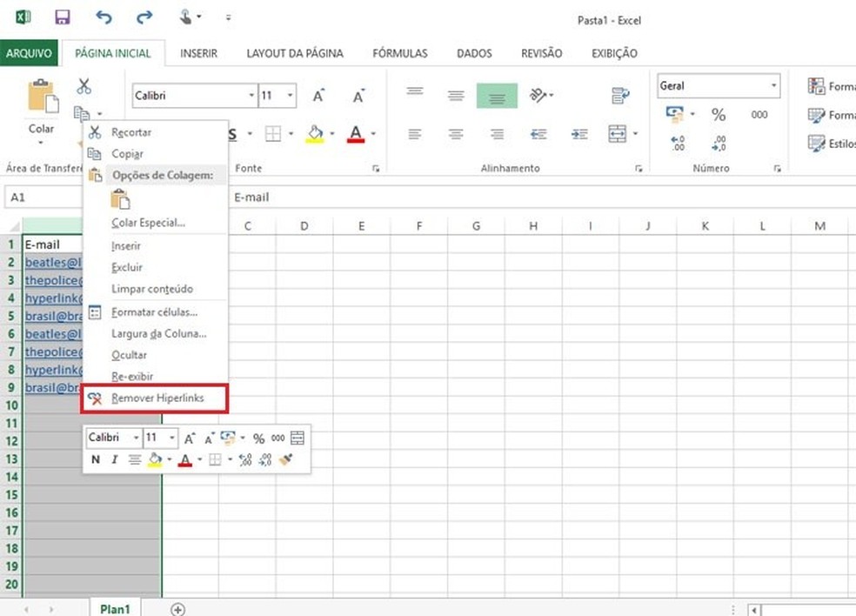Click the Merge and Center icon
Viewport: 856px width, 616px height.
click(619, 133)
